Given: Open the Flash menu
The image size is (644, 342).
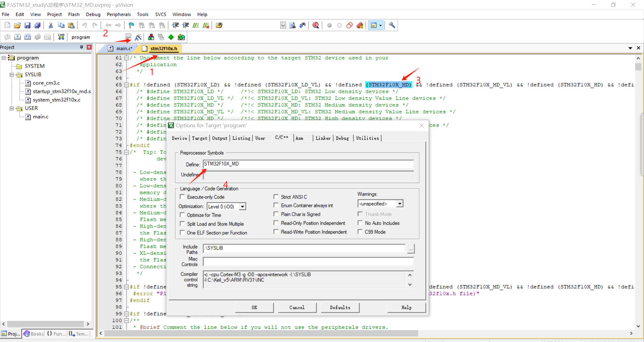Looking at the screenshot, I should point(74,14).
